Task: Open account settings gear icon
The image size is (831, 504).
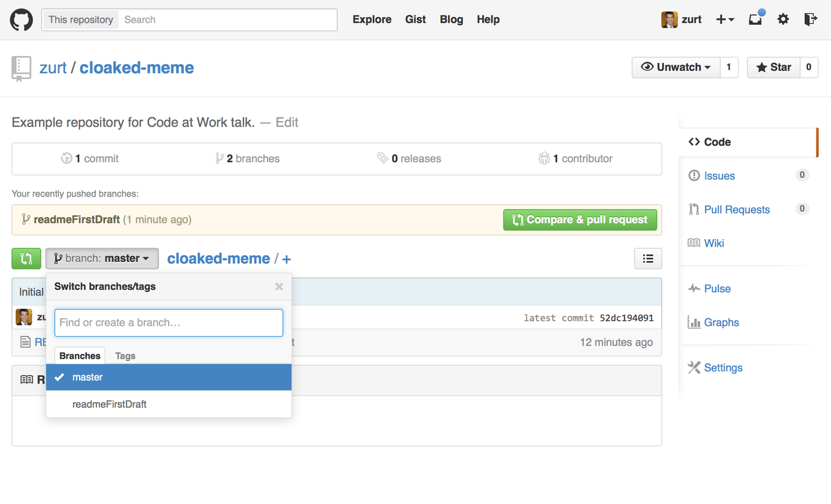Action: pos(783,19)
